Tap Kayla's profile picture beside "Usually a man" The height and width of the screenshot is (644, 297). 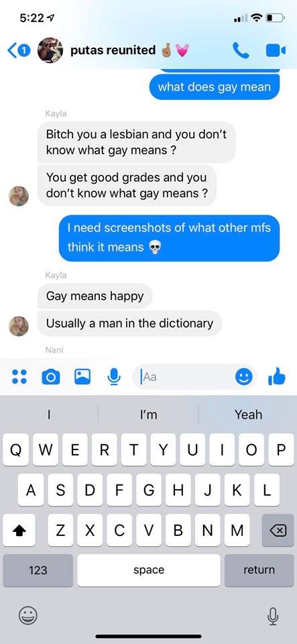[19, 326]
